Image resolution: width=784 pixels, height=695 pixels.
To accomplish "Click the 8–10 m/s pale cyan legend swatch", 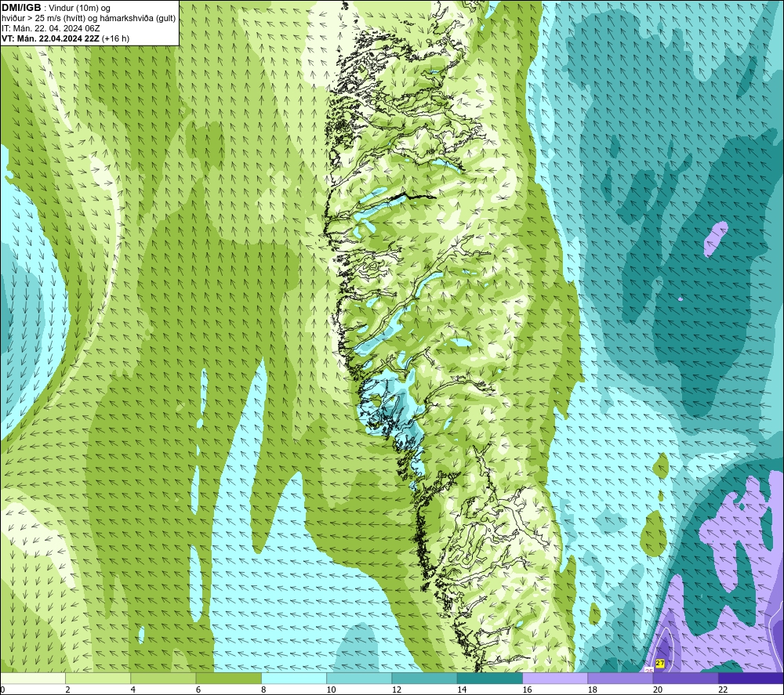I will coord(294,679).
